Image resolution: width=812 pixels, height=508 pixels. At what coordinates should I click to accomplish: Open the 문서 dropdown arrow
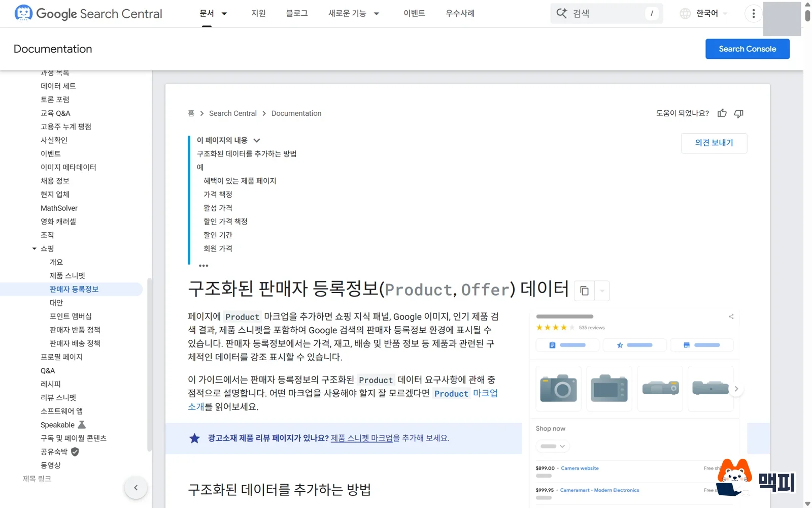[x=224, y=14]
